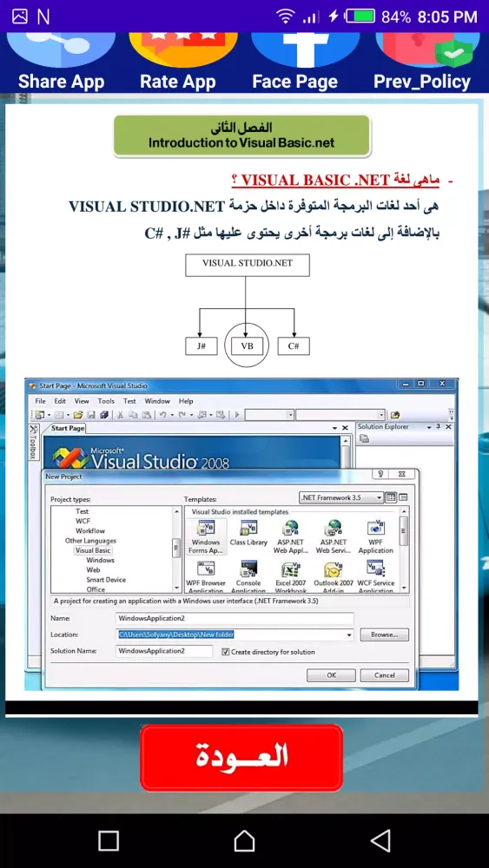Click the J# box in the diagram

point(201,345)
